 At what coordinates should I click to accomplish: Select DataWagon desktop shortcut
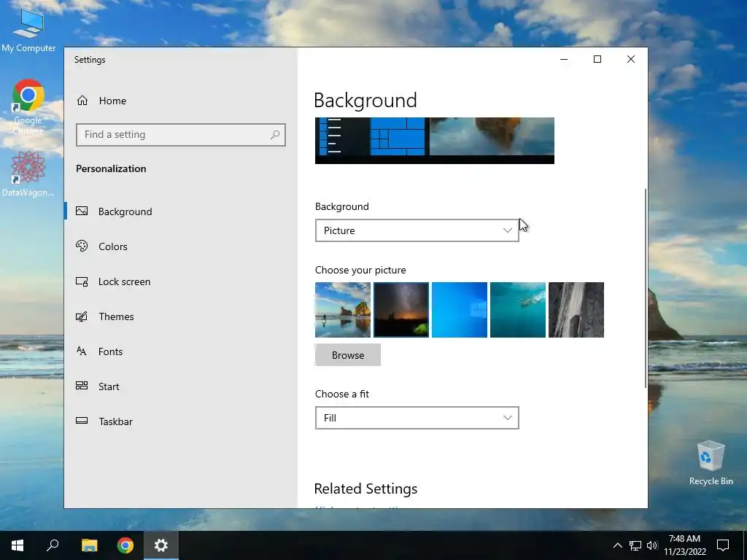point(28,174)
